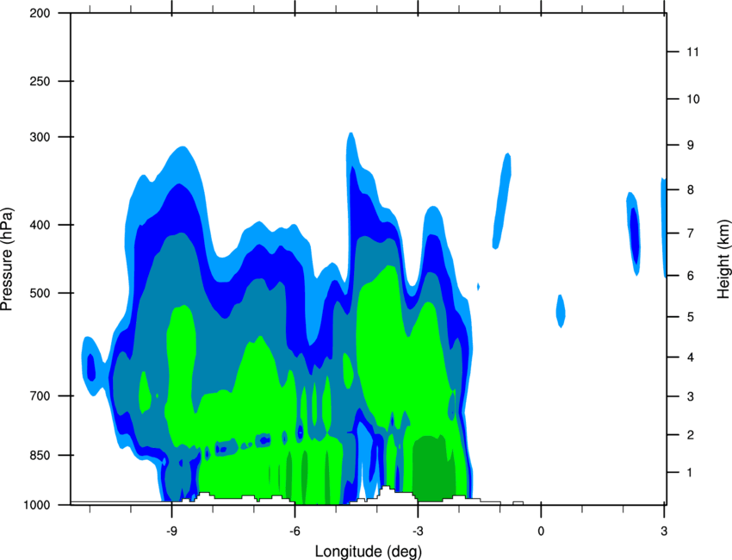This screenshot has width=732, height=560.
Task: Pick height tick label 5
Action: pyautogui.click(x=691, y=317)
